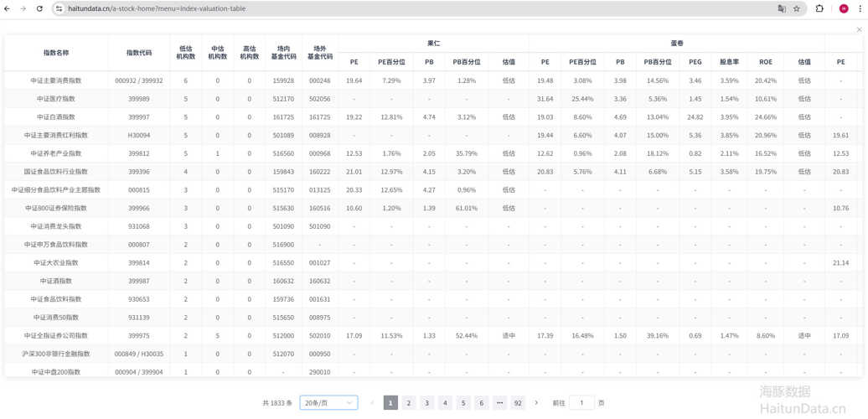This screenshot has height=419, width=868.
Task: Select the 中证中盘200指数 row name
Action: 56,373
